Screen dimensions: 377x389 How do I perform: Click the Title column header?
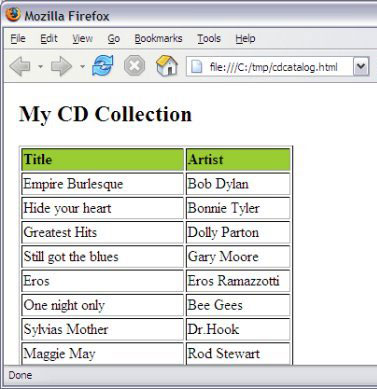click(x=103, y=159)
